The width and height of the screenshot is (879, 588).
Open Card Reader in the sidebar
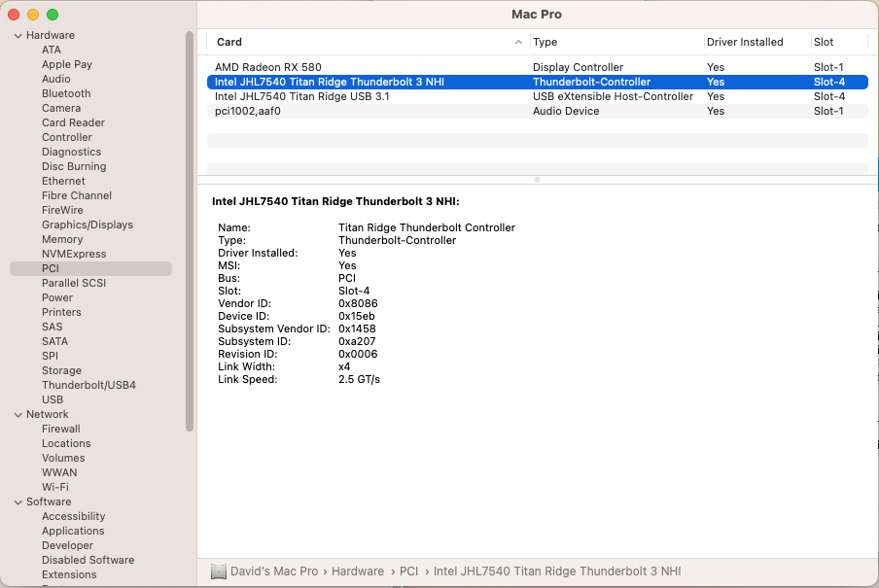tap(74, 122)
